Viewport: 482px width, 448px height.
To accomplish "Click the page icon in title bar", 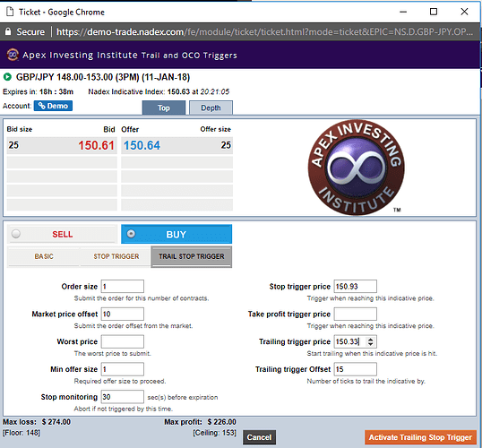I will [10, 12].
